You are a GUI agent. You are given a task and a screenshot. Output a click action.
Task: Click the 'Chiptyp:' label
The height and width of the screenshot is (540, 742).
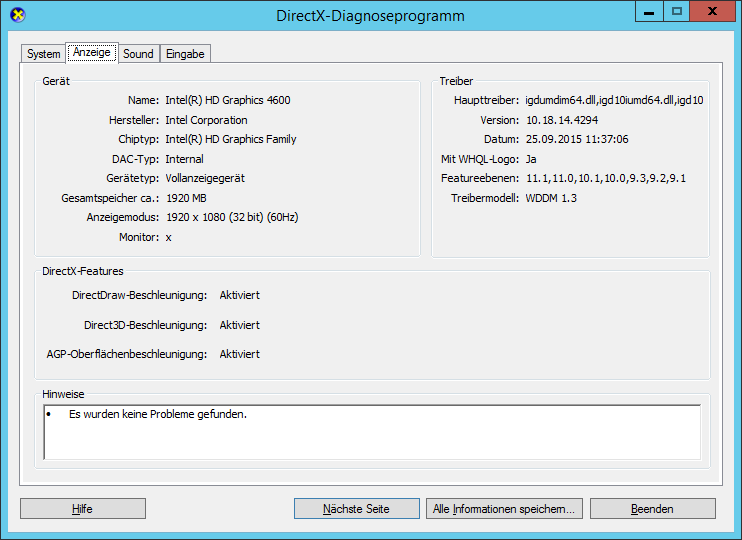139,139
